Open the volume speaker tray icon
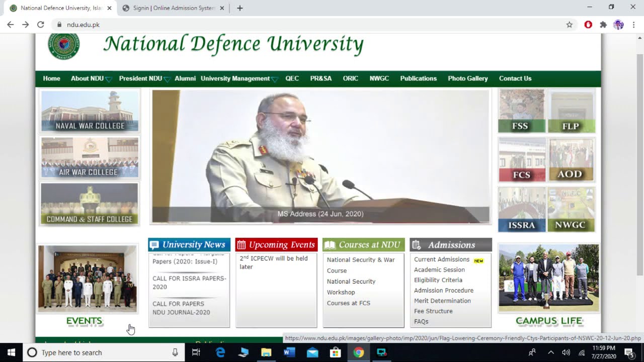This screenshot has width=644, height=362. click(x=566, y=352)
